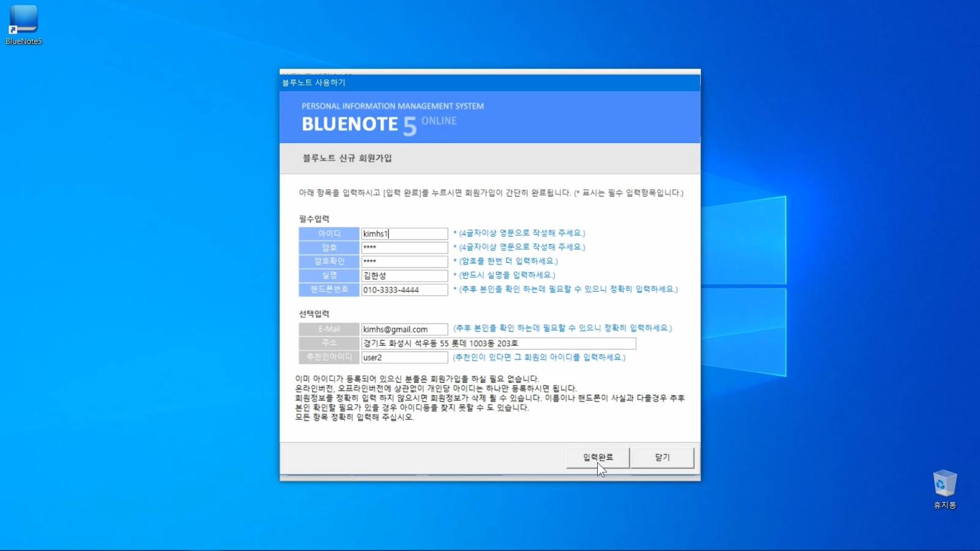Screen dimensions: 980x551
Task: Click the 암호확인 label cell
Action: click(x=329, y=261)
